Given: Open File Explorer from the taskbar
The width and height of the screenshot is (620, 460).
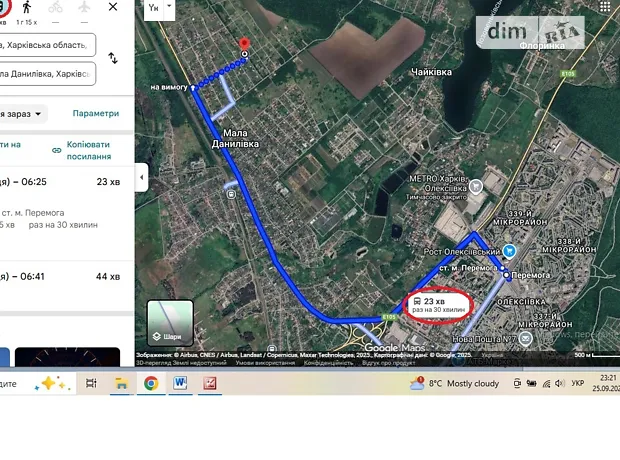Looking at the screenshot, I should pyautogui.click(x=121, y=383).
